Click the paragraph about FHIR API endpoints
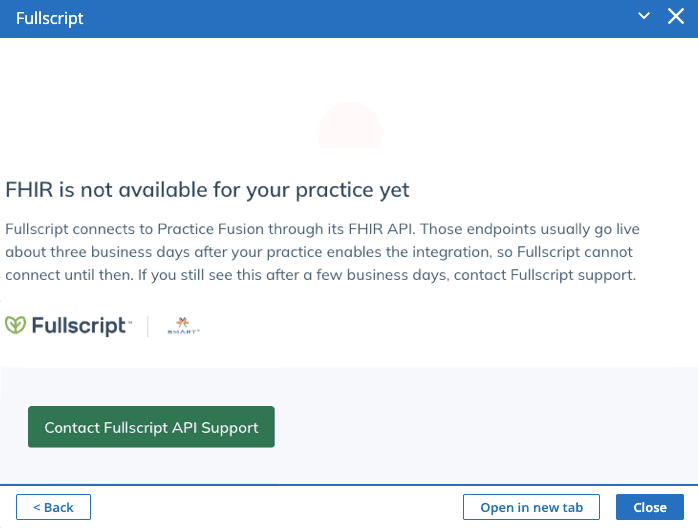Viewport: 698px width, 528px height. click(x=322, y=252)
